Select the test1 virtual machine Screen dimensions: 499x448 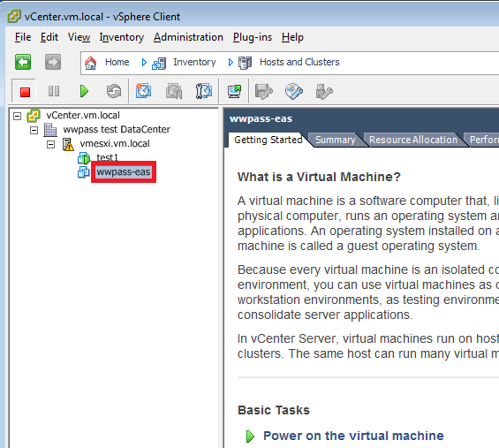107,157
